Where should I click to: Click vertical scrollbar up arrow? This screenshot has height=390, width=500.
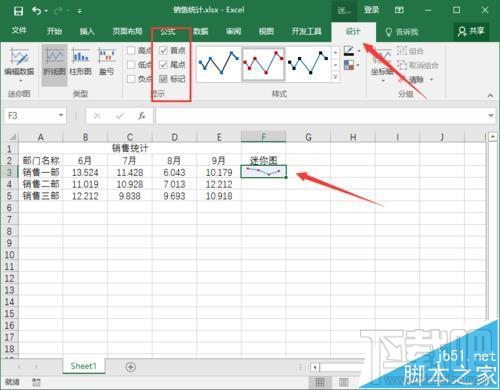click(x=492, y=137)
